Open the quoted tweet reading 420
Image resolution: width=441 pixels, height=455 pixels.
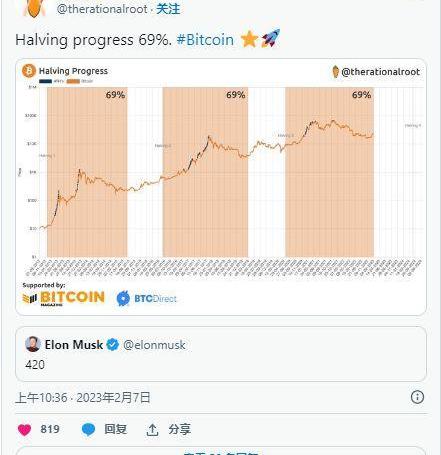coord(221,354)
